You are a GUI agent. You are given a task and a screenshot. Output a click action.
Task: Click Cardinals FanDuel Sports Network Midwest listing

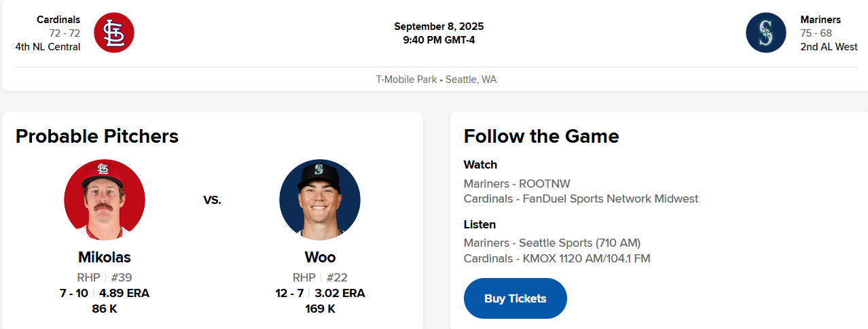click(x=581, y=198)
